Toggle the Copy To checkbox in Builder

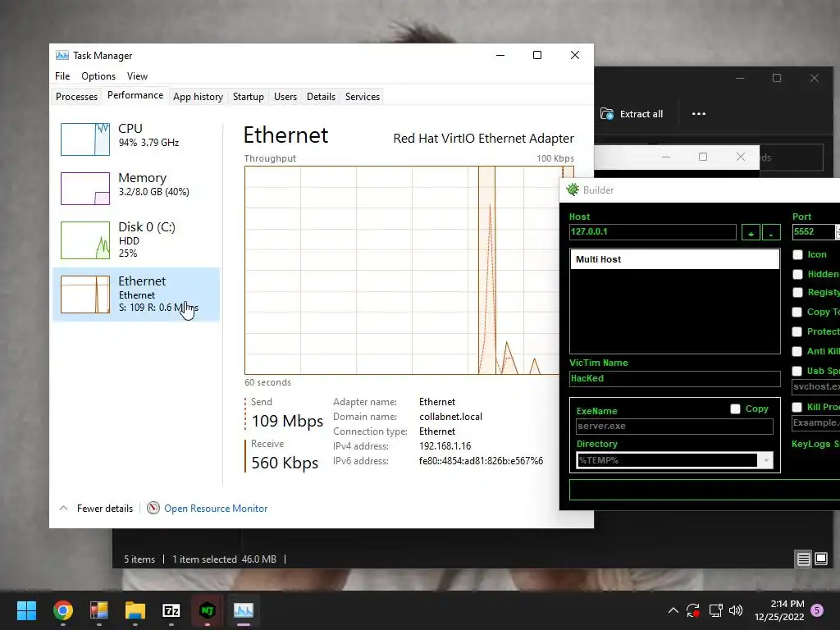coord(797,313)
